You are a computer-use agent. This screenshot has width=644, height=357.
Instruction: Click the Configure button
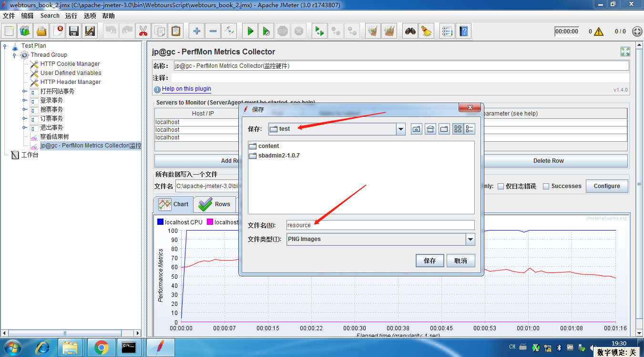(x=607, y=186)
